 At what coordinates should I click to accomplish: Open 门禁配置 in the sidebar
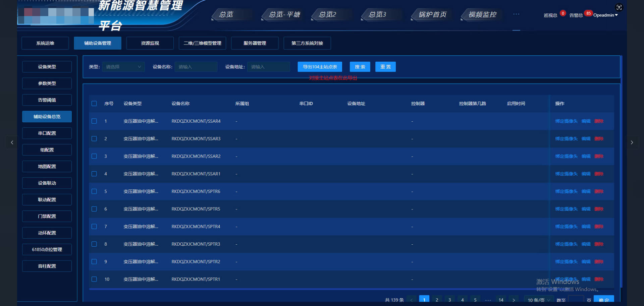click(47, 216)
